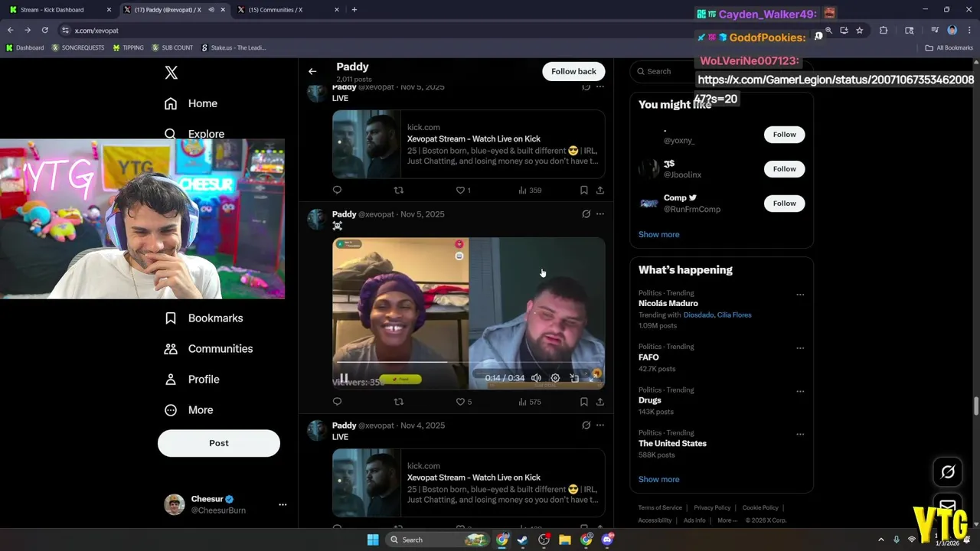This screenshot has height=551, width=980.
Task: Expand the More menu in the sidebar
Action: tap(189, 410)
